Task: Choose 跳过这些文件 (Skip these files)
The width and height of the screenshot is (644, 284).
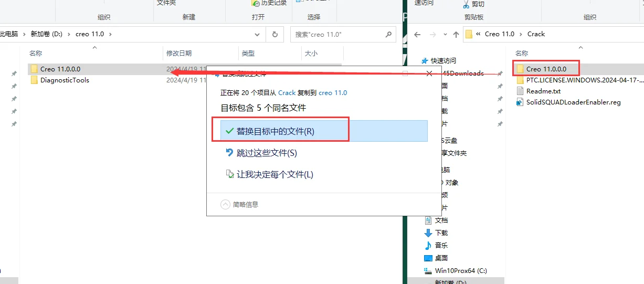Action: point(267,153)
